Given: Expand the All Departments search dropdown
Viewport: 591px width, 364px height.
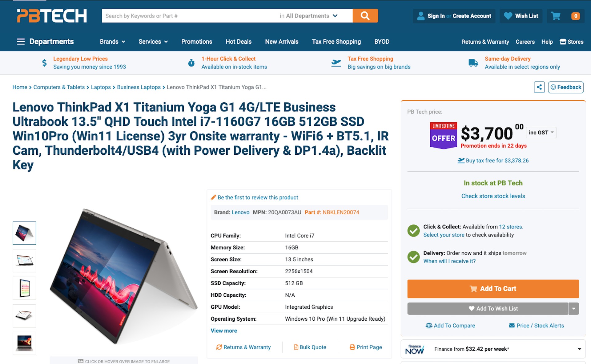Looking at the screenshot, I should [x=309, y=16].
